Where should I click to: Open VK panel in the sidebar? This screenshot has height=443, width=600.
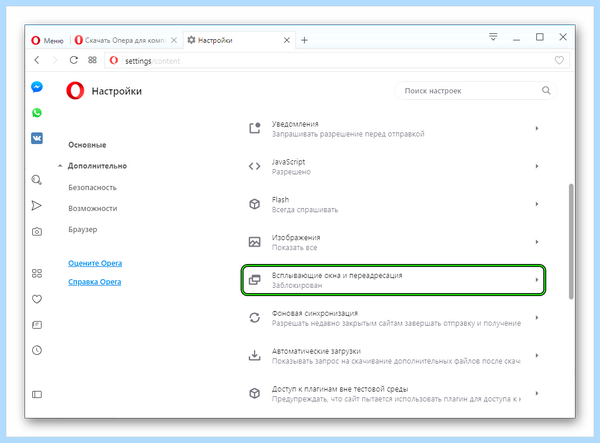[x=37, y=138]
